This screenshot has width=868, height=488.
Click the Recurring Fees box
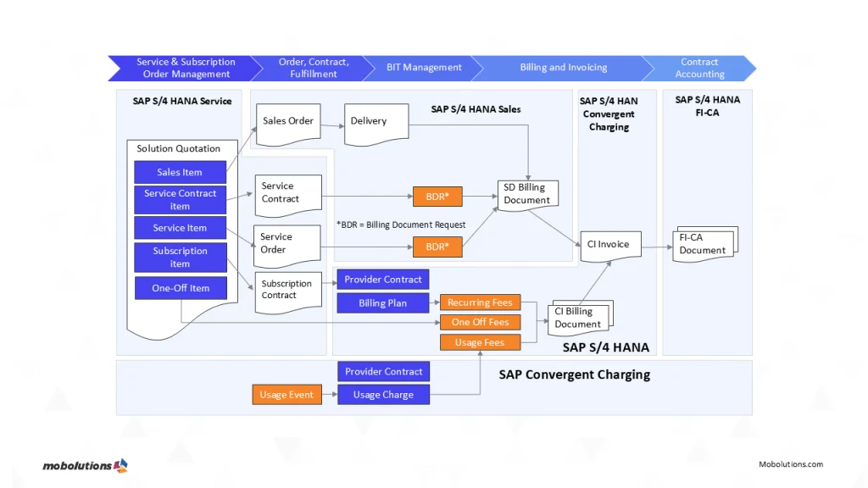coord(480,302)
